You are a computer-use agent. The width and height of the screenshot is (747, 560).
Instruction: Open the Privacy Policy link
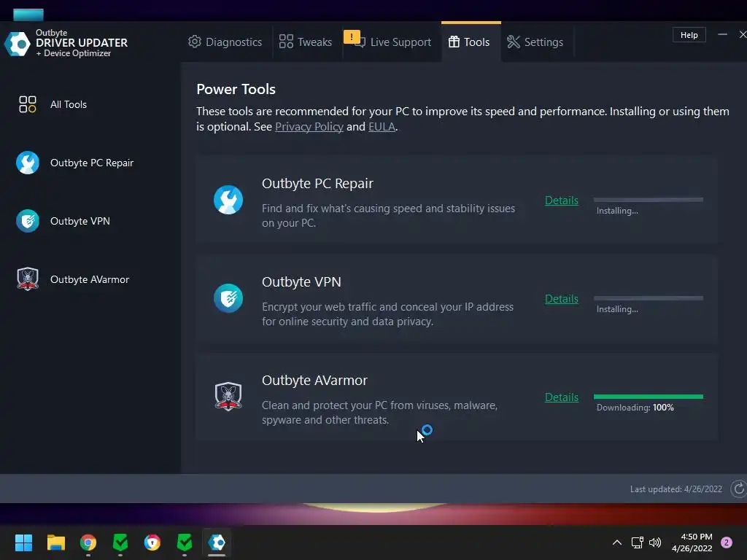[x=309, y=127]
